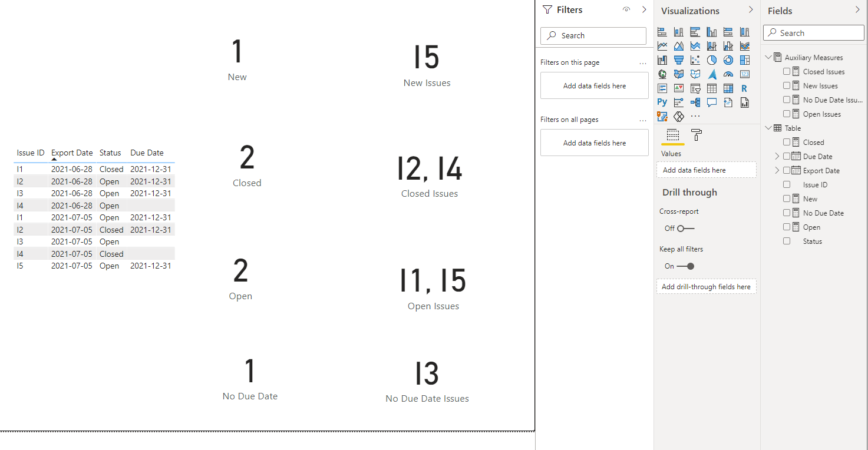Select the R script visual

coord(745,88)
